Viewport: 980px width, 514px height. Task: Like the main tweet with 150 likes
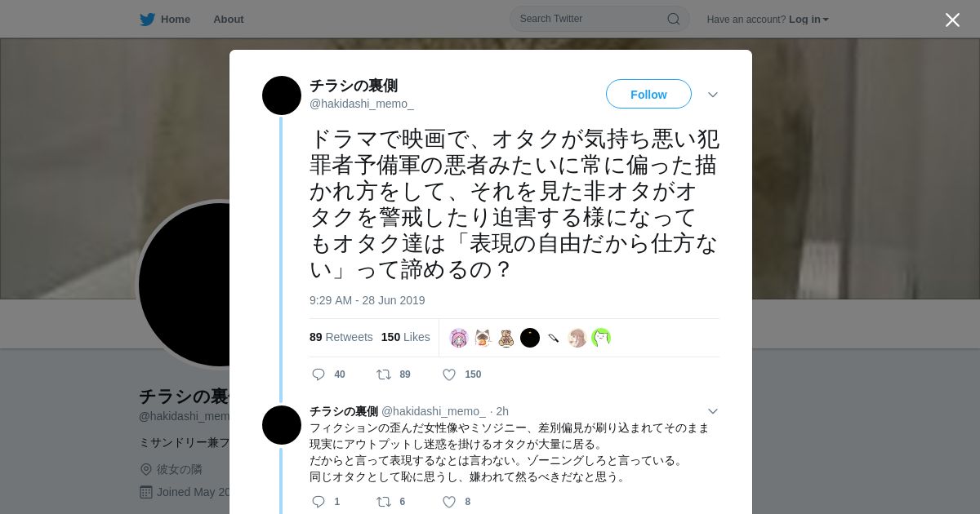point(448,374)
